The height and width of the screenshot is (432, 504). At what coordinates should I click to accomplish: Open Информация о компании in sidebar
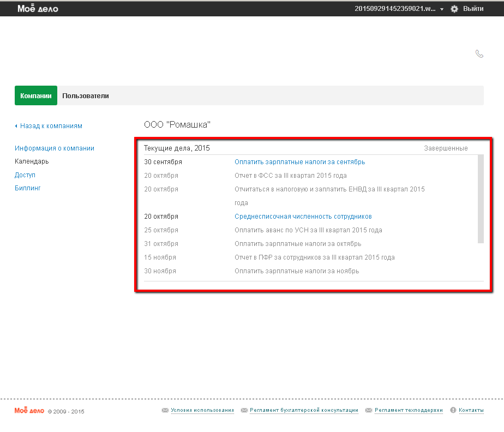click(55, 148)
